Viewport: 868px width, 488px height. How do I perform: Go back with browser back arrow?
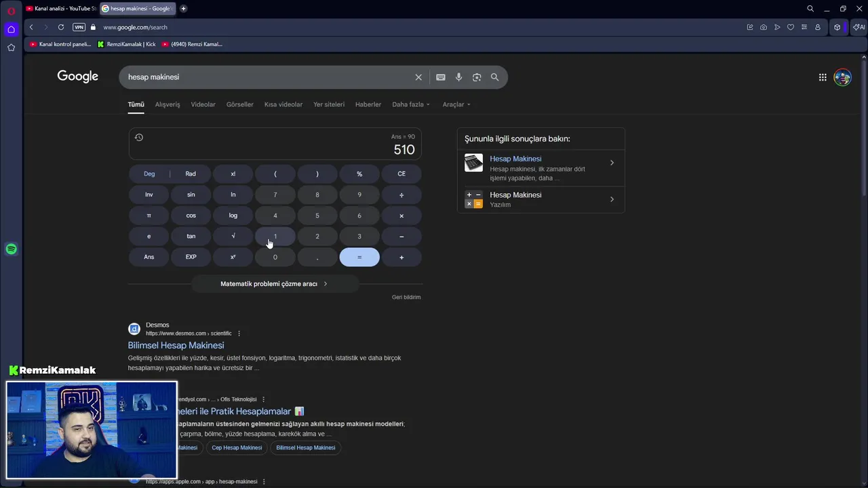pos(31,27)
